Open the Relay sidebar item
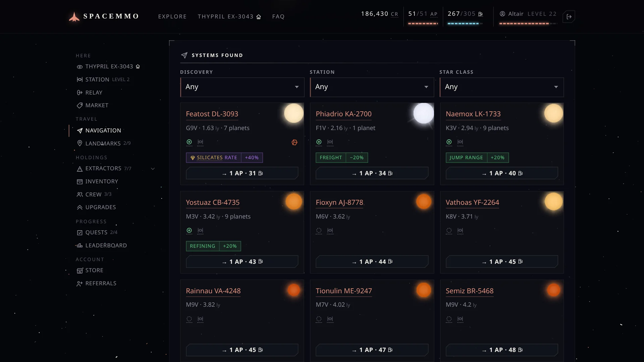644x362 pixels. (90, 93)
